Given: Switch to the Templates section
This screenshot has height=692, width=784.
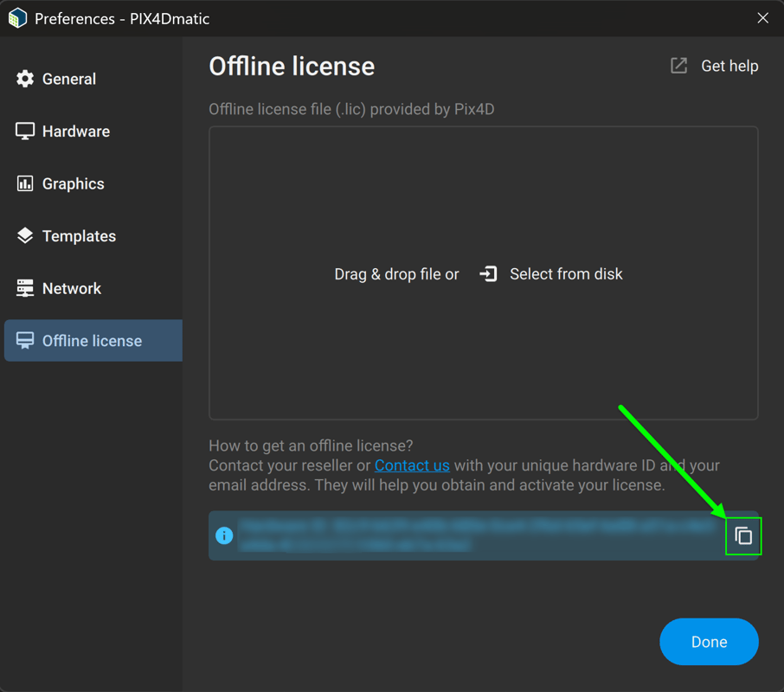Looking at the screenshot, I should 78,235.
